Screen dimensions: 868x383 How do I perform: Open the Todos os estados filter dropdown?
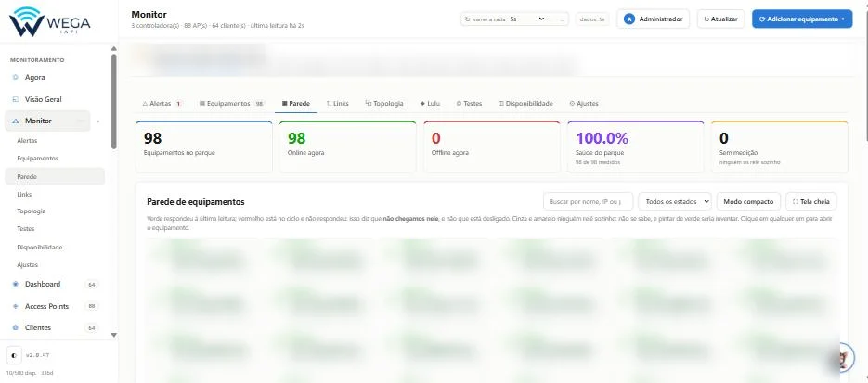click(x=675, y=202)
